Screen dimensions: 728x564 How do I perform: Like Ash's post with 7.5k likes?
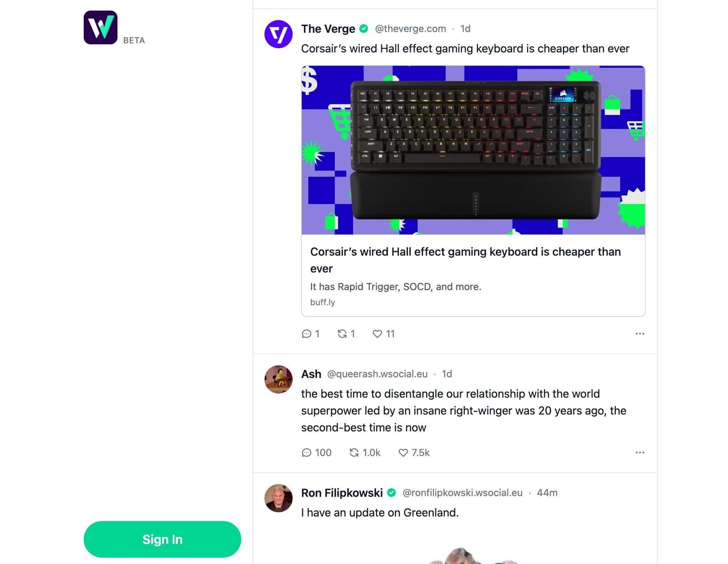point(414,453)
